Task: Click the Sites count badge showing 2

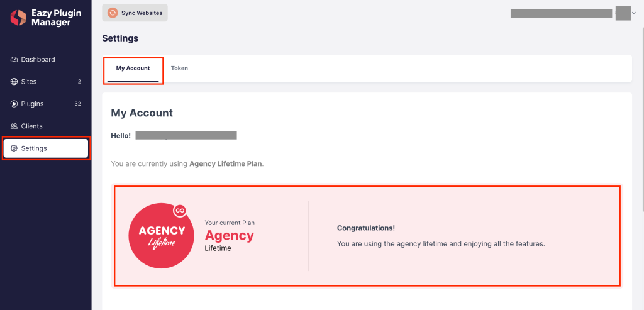Action: point(79,82)
